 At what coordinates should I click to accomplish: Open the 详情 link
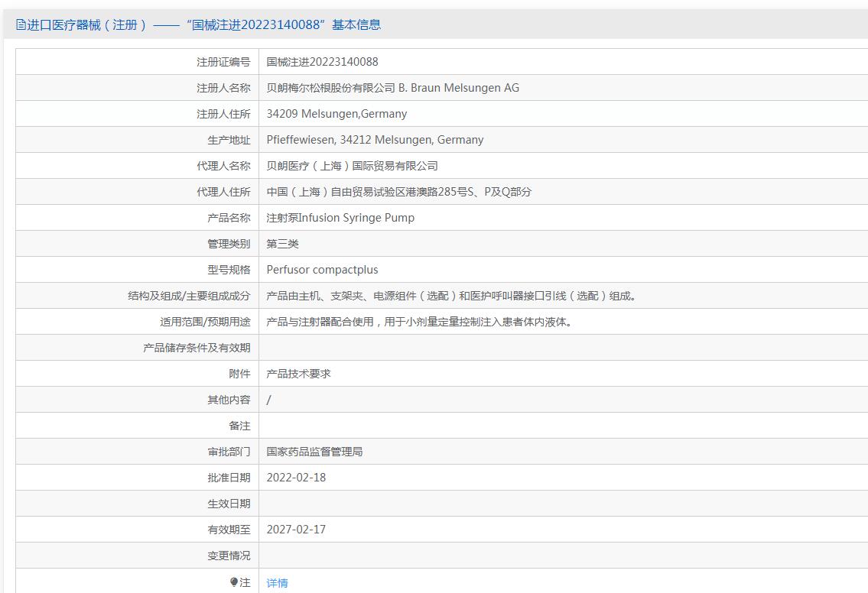[x=278, y=583]
